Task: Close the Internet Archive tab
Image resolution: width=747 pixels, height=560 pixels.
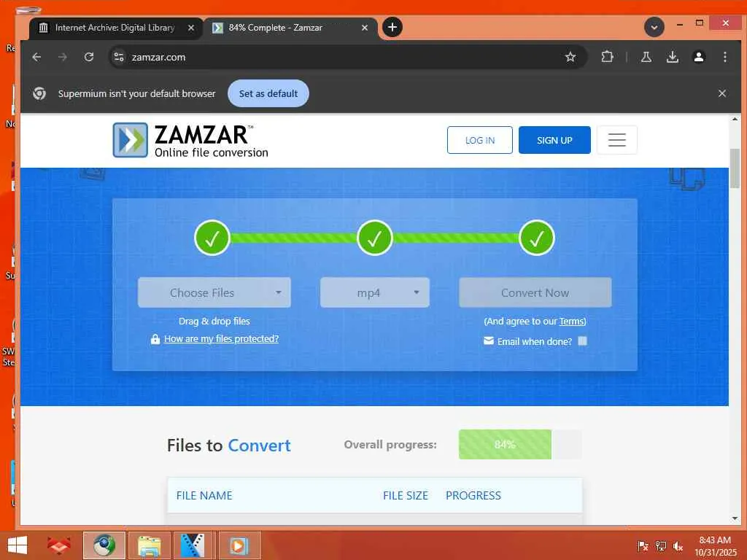Action: click(190, 28)
